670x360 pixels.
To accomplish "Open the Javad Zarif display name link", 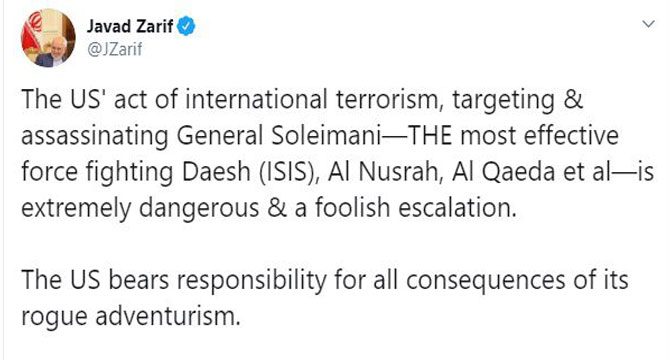I will tap(130, 26).
